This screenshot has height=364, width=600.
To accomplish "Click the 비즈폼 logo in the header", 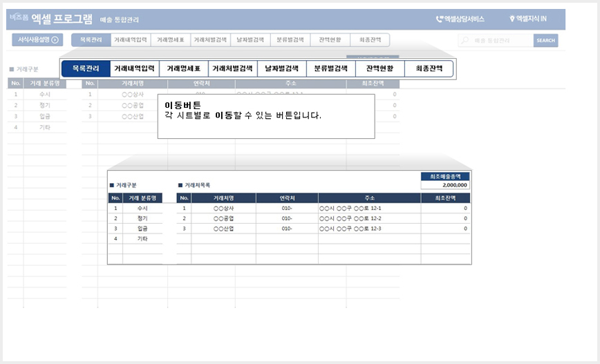I will coord(19,17).
